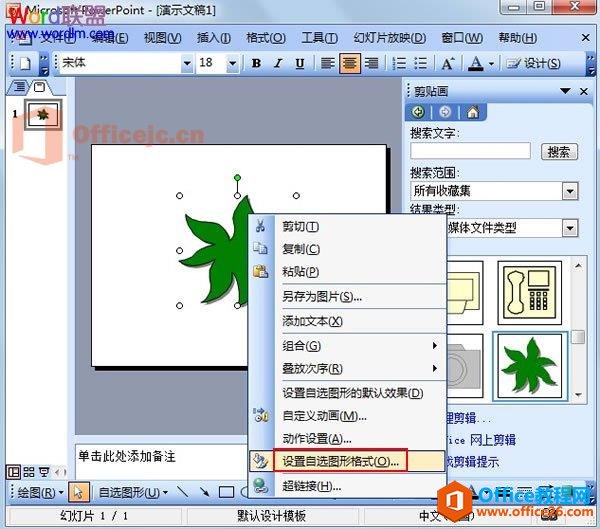
Task: Expand the font name dropdown
Action: tap(186, 63)
